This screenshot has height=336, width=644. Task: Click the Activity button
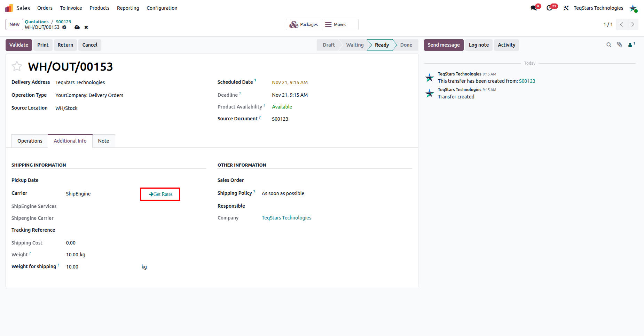[x=506, y=45]
